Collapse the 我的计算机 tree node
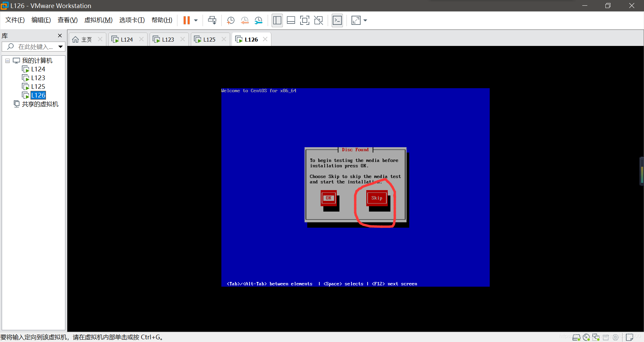 point(7,61)
